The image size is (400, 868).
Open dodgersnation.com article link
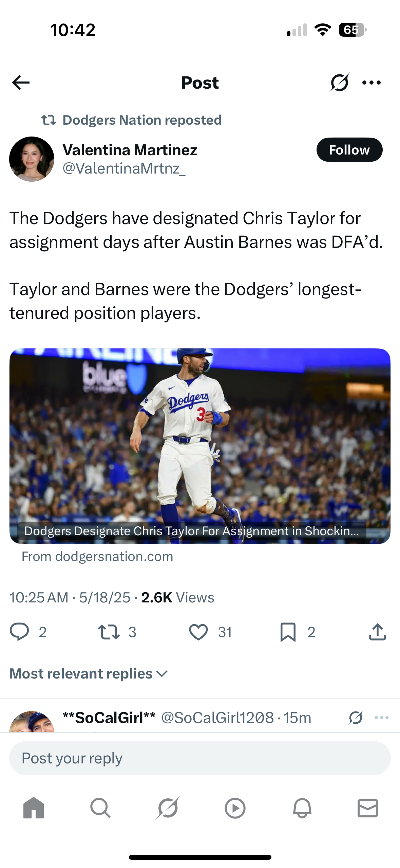(x=97, y=557)
